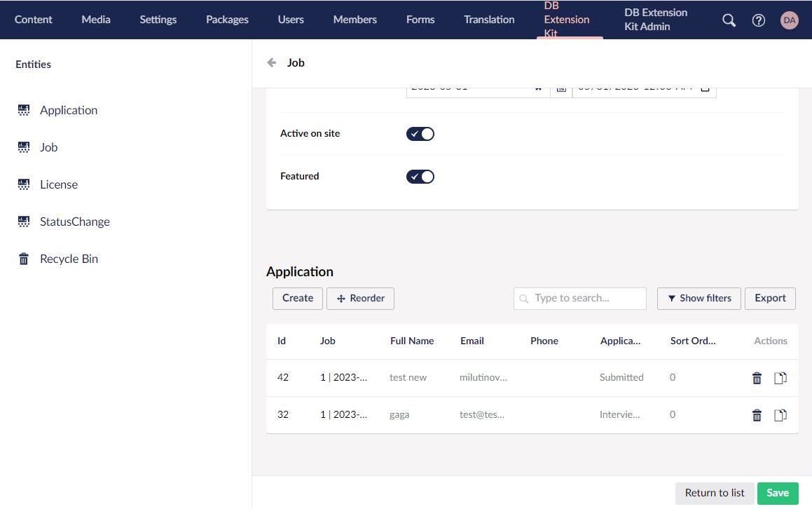Open the Recycle Bin entity
This screenshot has height=509, width=812.
[69, 259]
